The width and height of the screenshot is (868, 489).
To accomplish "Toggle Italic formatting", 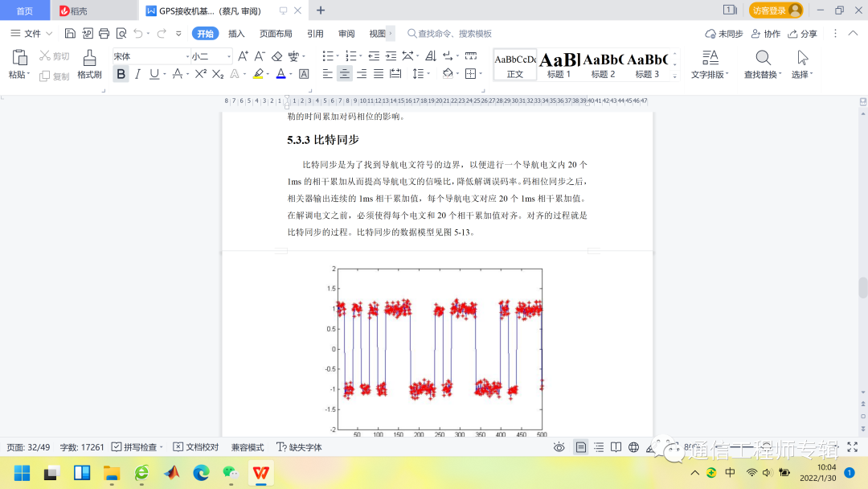I will (x=137, y=74).
